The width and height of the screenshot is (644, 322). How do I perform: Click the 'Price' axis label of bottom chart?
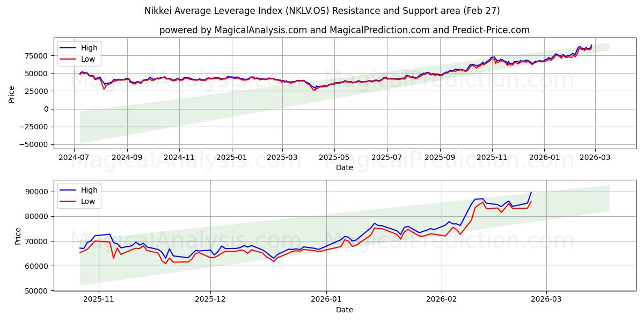coord(18,236)
